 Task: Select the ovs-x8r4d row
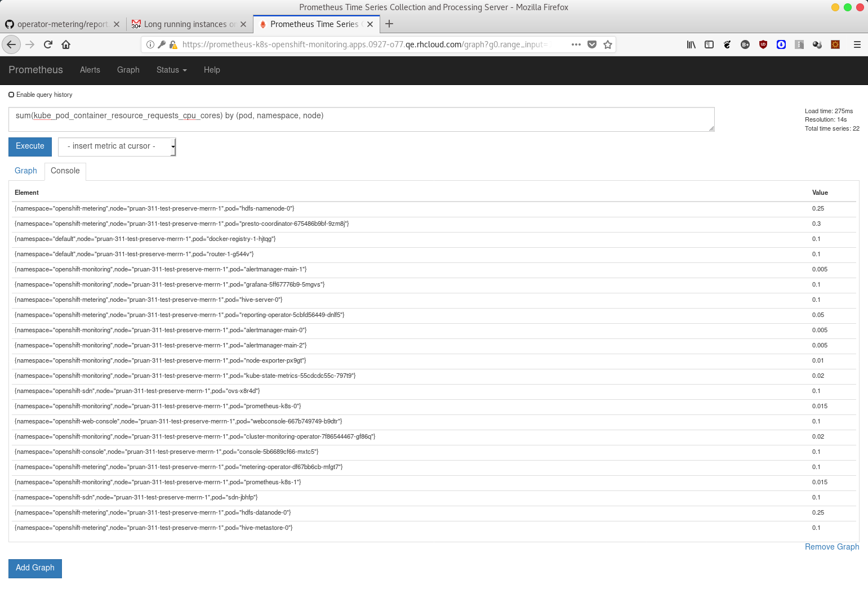(x=434, y=391)
